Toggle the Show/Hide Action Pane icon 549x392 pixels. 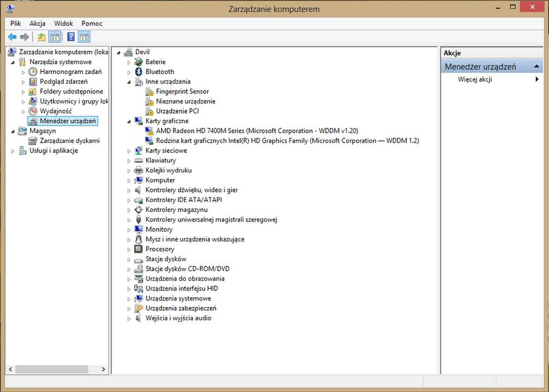tap(84, 37)
